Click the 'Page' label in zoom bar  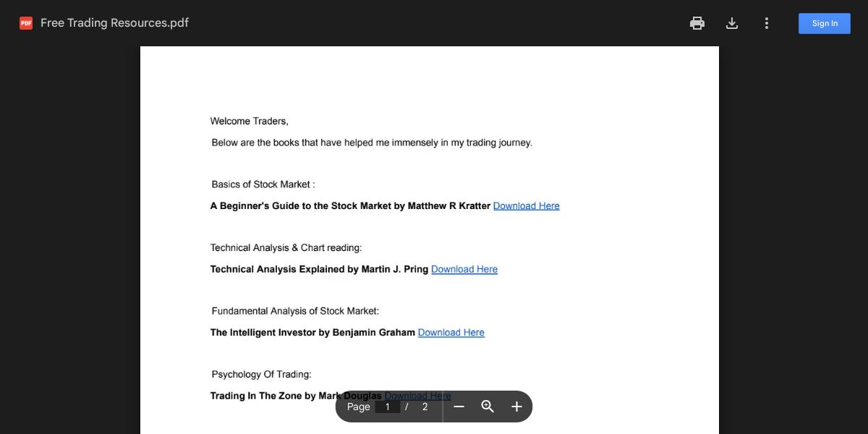pos(359,407)
